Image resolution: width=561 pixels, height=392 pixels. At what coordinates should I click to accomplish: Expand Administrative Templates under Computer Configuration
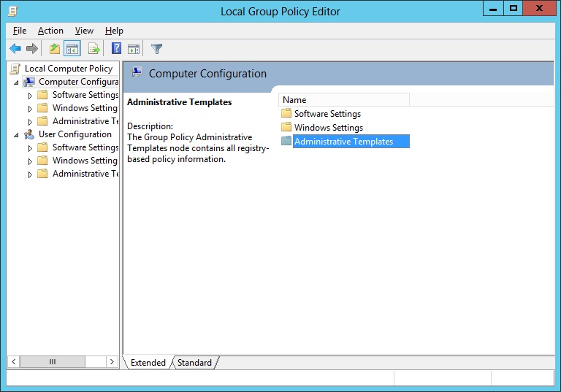click(x=30, y=122)
